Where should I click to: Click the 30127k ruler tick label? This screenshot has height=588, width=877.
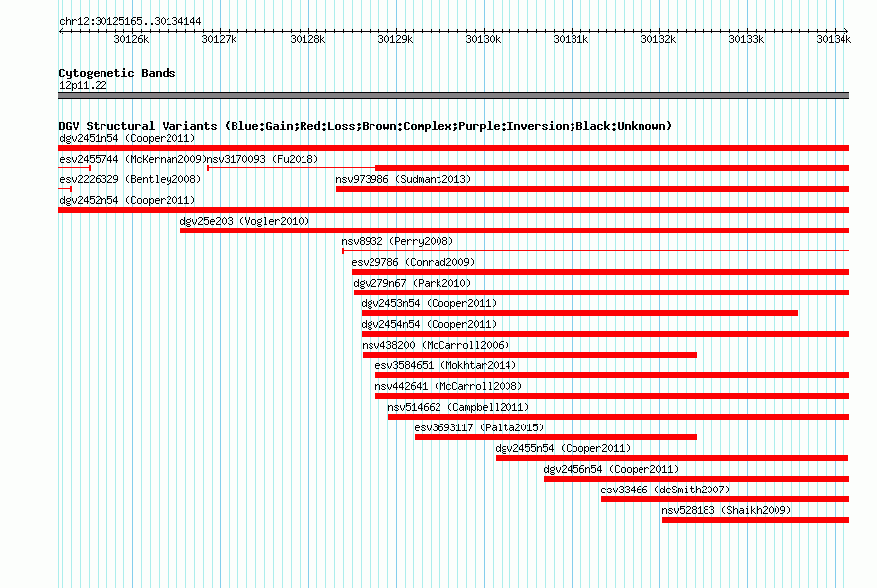[219, 39]
